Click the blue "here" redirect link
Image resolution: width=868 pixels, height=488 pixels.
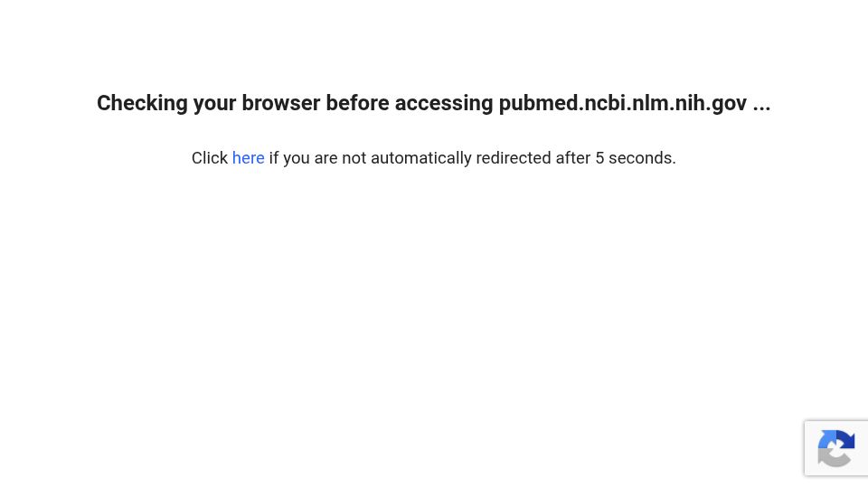click(x=248, y=158)
